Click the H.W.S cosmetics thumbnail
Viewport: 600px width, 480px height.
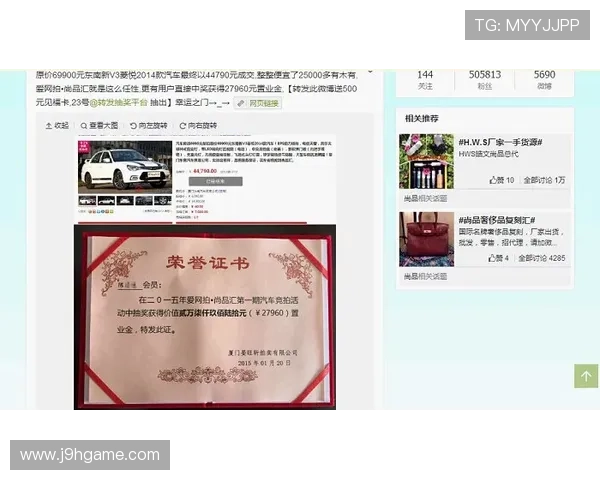pos(426,161)
